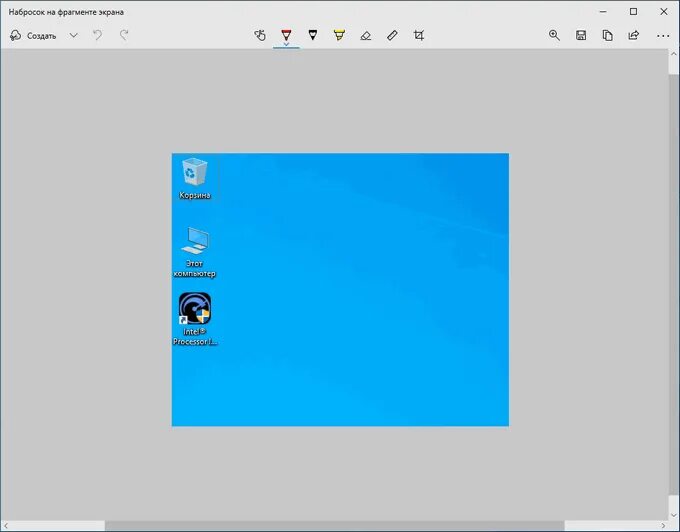The height and width of the screenshot is (532, 680).
Task: Click Этот компьютер icon in snip
Action: click(194, 251)
